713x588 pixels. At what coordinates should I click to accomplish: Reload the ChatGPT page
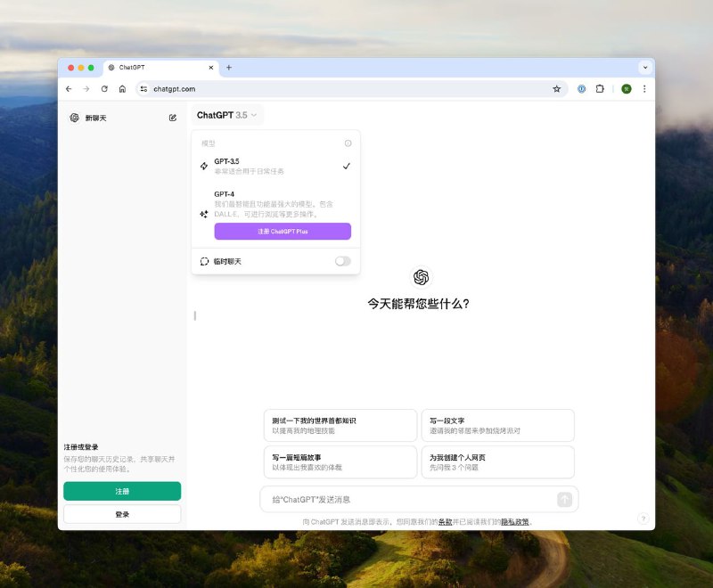104,89
